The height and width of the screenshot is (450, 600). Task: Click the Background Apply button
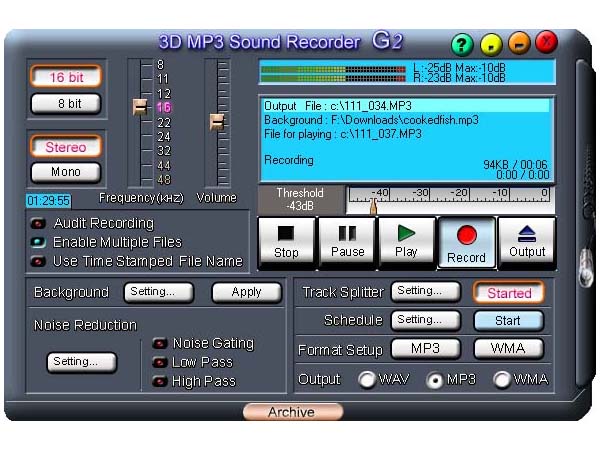247,293
